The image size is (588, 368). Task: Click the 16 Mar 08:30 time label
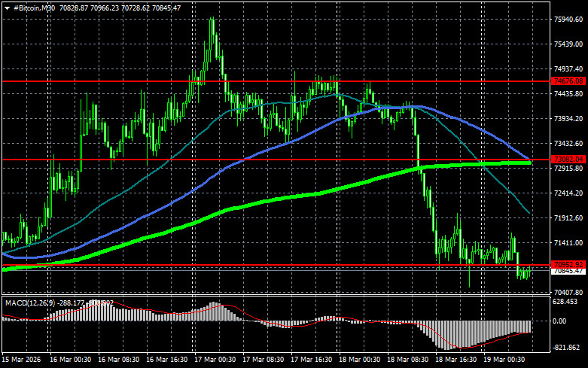118,360
